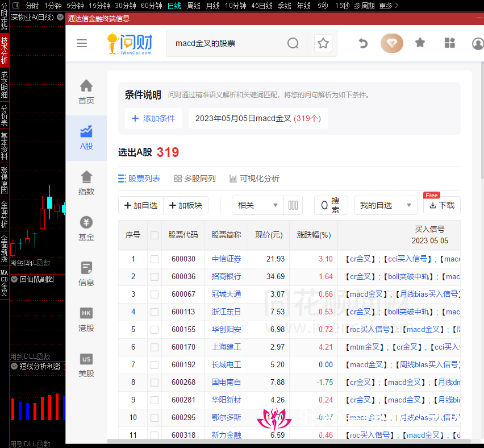484x448 pixels.
Task: Select 月线 period tab
Action: point(212,6)
